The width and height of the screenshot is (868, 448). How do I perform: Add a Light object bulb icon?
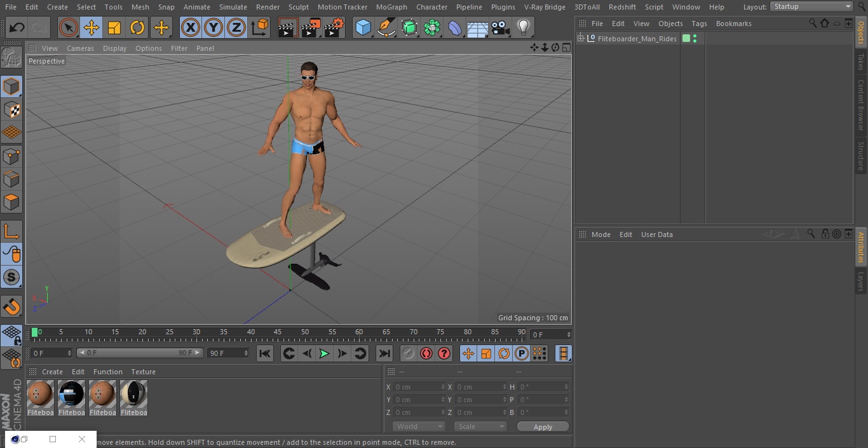(524, 27)
